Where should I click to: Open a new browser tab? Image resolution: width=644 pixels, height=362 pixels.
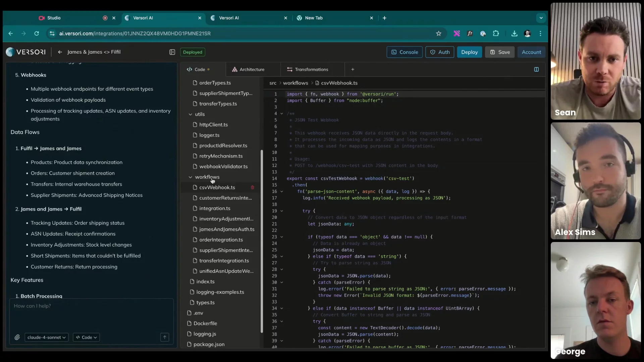384,18
